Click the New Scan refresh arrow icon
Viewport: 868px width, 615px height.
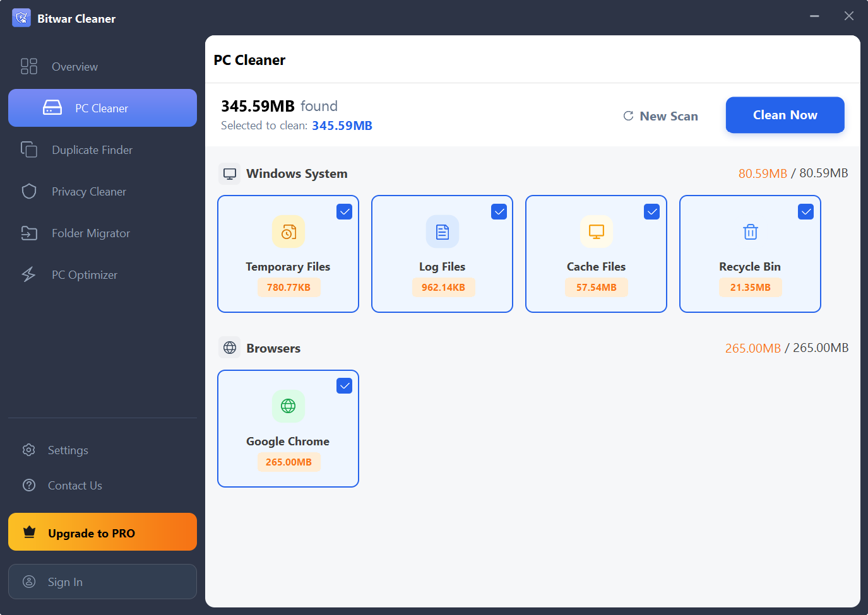pyautogui.click(x=628, y=116)
